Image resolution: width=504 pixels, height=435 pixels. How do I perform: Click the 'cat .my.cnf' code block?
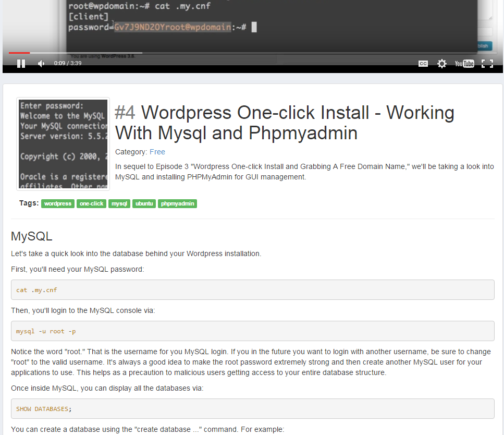(x=253, y=290)
